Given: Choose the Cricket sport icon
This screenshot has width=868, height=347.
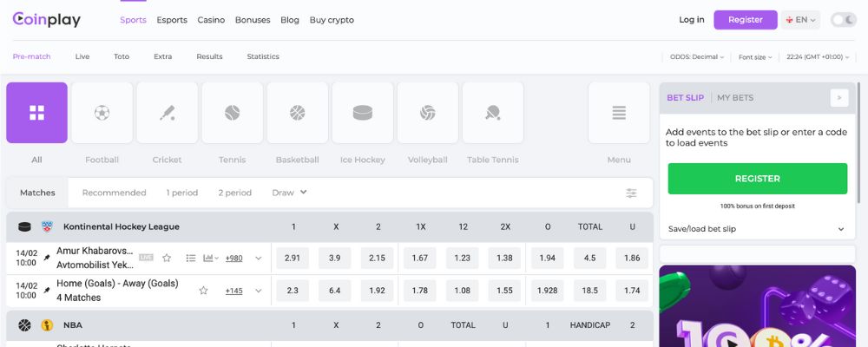Looking at the screenshot, I should click(168, 113).
